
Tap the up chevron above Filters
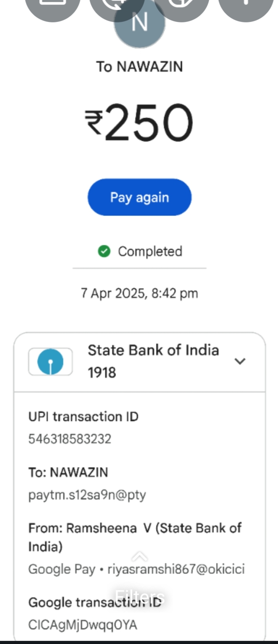click(140, 557)
